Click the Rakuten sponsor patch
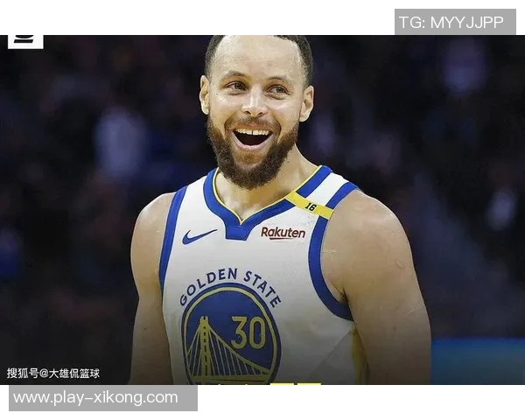The width and height of the screenshot is (525, 420). (x=283, y=233)
